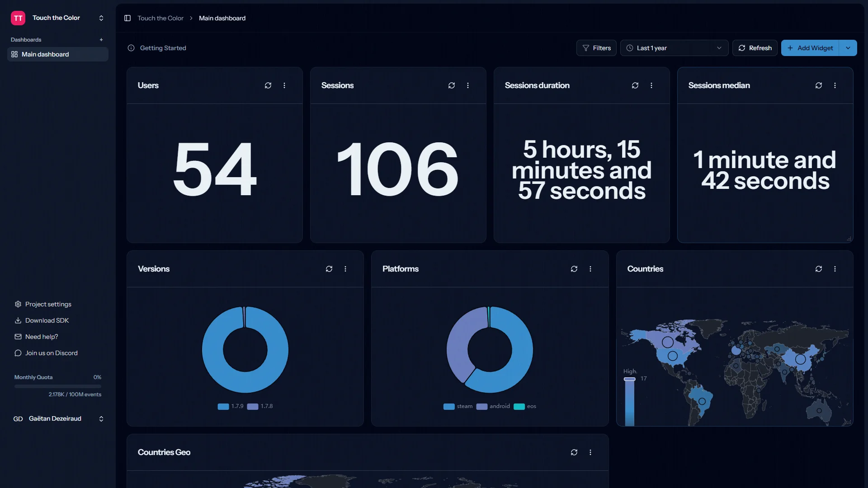Toggle eos legend in Platforms chart
Image resolution: width=868 pixels, height=488 pixels.
click(525, 406)
